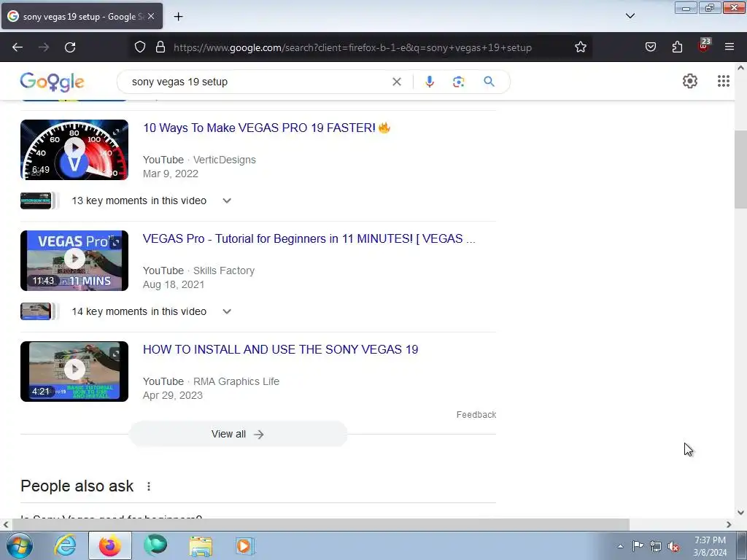
Task: Click small key-moments preview under 13 key moments
Action: (39, 201)
